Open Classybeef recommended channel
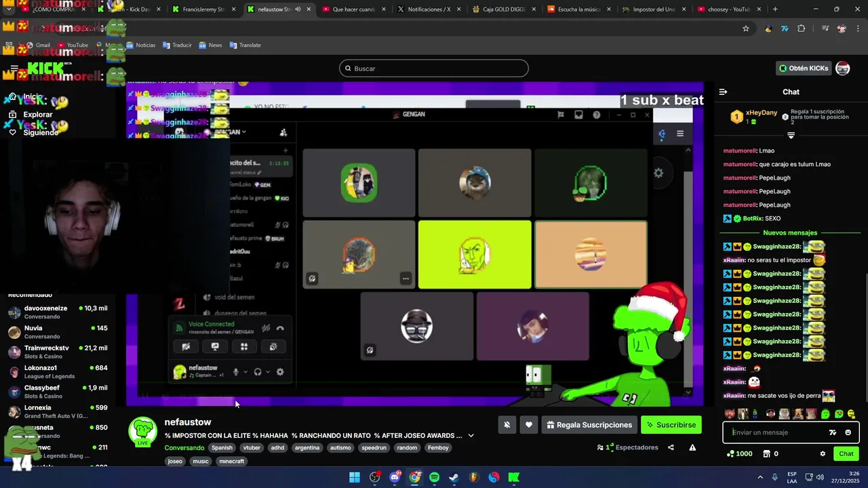Image resolution: width=868 pixels, height=488 pixels. (58, 392)
